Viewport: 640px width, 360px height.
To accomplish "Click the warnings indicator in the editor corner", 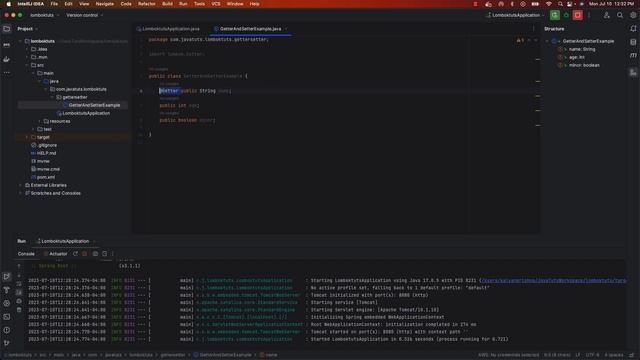I will [x=520, y=40].
